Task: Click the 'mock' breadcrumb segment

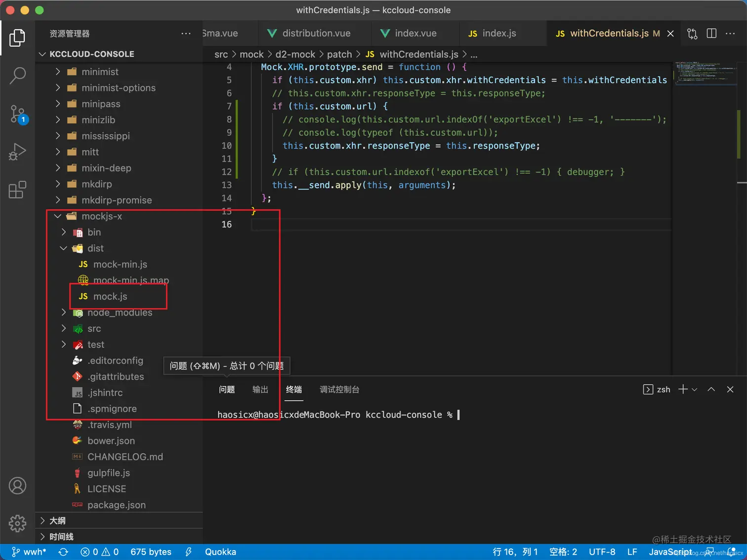Action: tap(251, 54)
